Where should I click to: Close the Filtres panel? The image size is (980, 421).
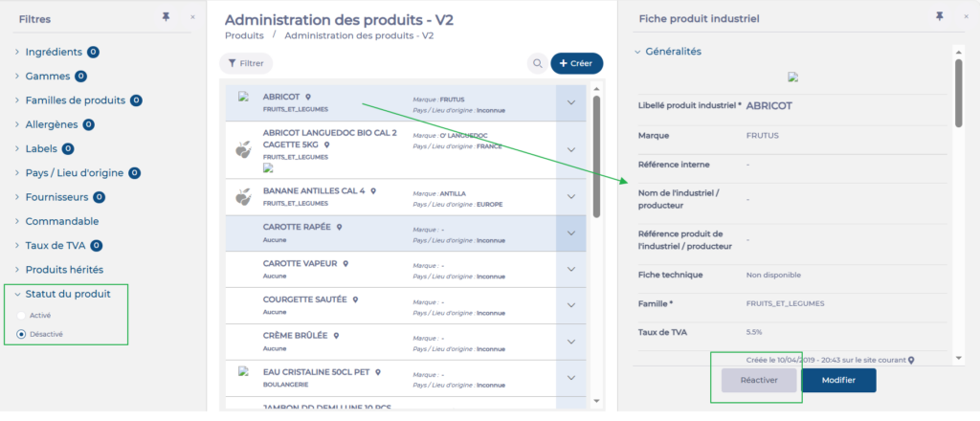[192, 17]
